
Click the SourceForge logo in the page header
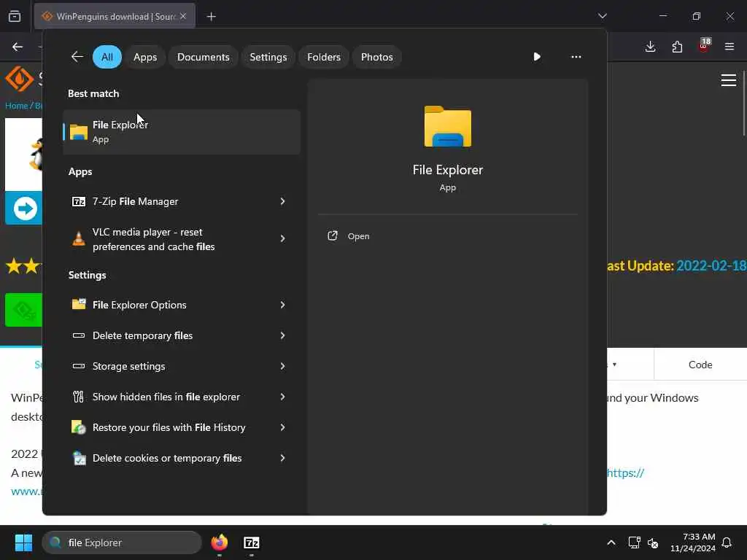19,78
